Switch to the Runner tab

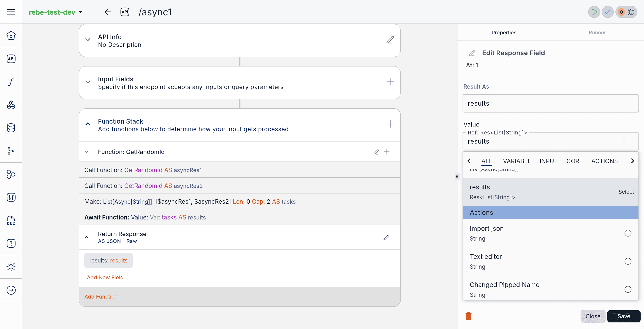(597, 32)
